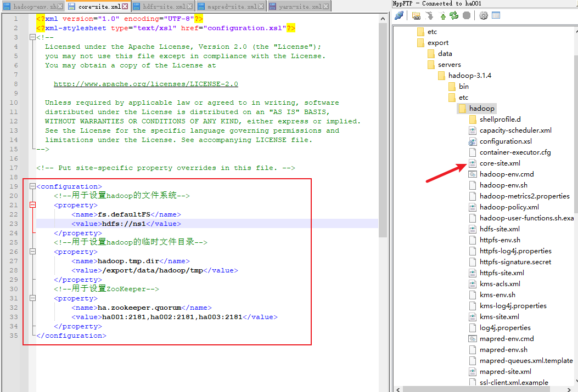Click the /export/data/hadoop/tmp value text
This screenshot has height=392, width=578.
click(153, 270)
